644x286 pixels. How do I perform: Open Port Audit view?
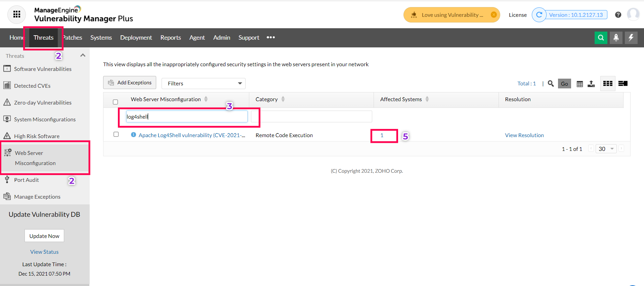tap(26, 180)
